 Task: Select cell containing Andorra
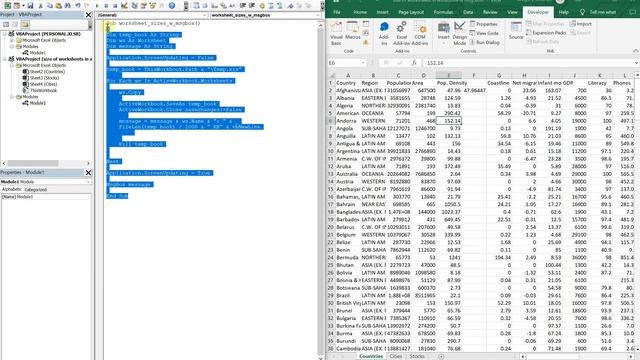(x=348, y=121)
